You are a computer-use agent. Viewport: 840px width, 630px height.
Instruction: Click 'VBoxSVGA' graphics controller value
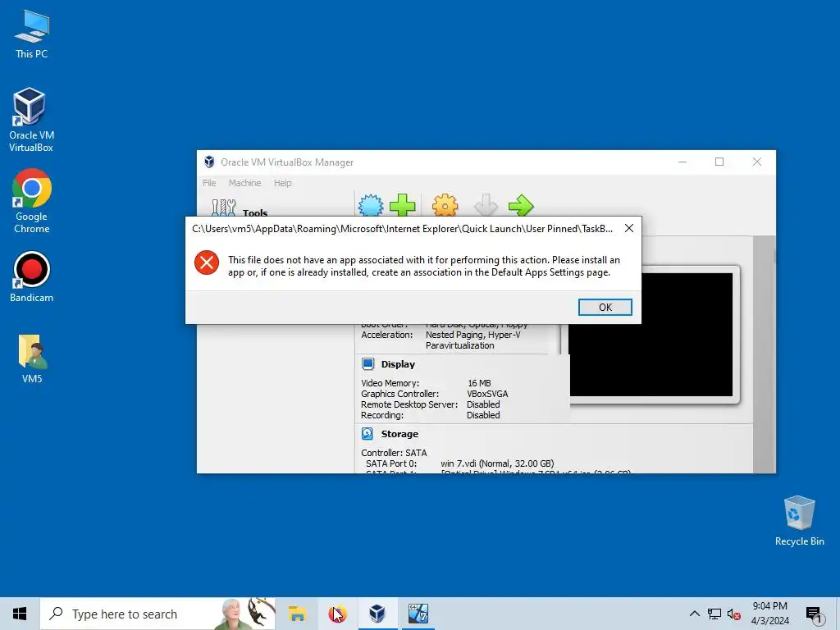pyautogui.click(x=487, y=394)
